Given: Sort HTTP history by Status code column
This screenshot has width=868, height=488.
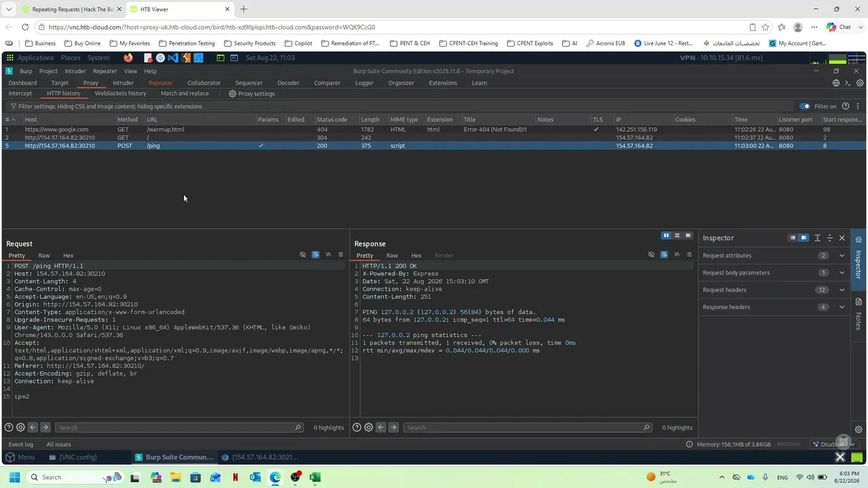Looking at the screenshot, I should point(332,119).
